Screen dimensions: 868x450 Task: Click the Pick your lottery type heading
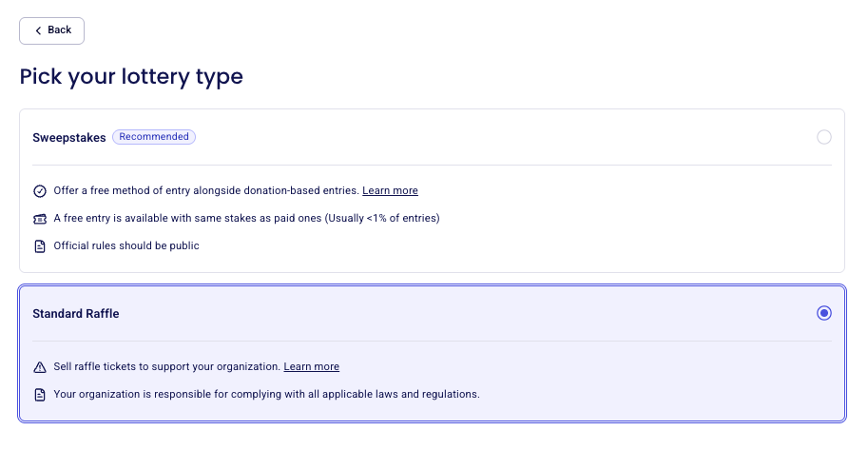tap(131, 76)
